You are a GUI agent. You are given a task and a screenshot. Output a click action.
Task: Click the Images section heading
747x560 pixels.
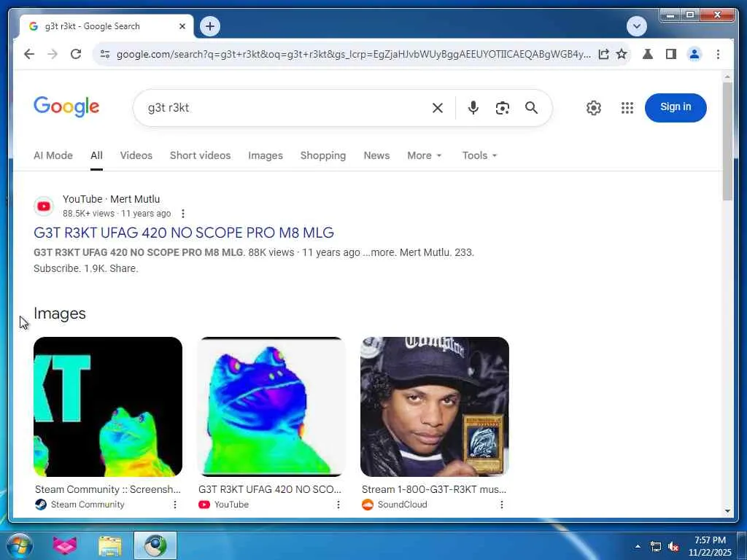(60, 314)
